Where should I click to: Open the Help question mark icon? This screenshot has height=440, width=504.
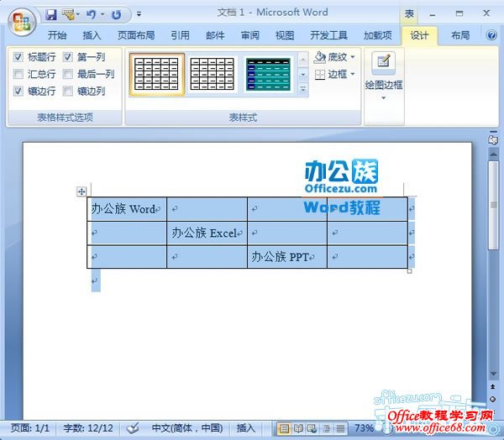click(x=491, y=34)
